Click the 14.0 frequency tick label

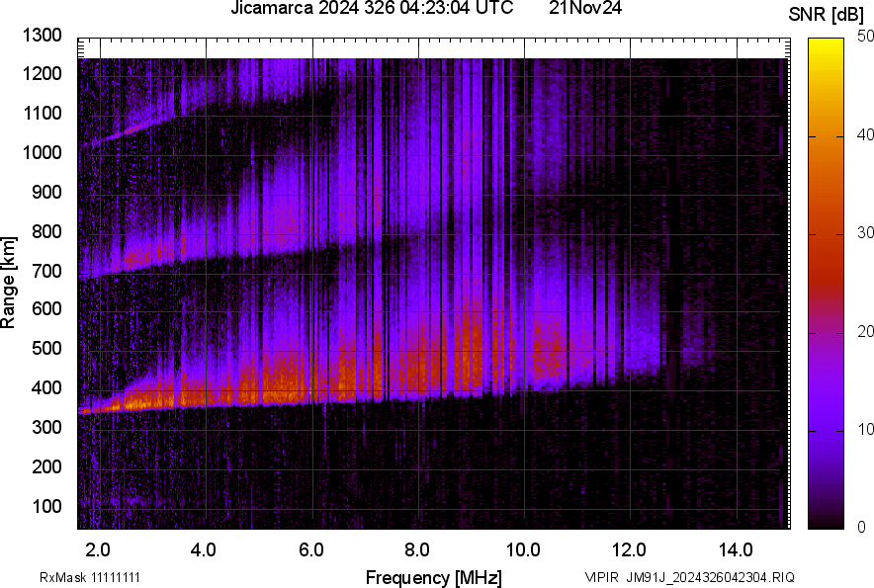coord(736,549)
